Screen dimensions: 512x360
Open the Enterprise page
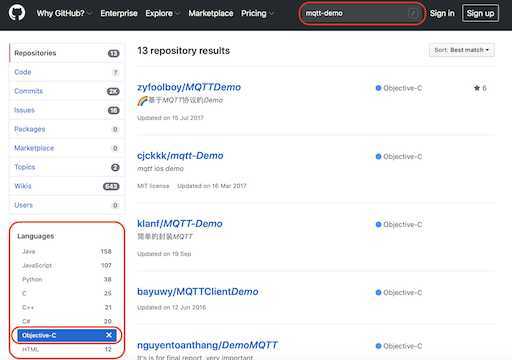[x=119, y=13]
